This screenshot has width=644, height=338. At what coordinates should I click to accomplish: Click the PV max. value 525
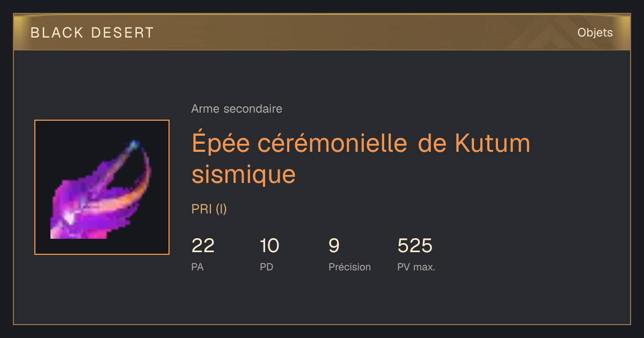point(415,246)
